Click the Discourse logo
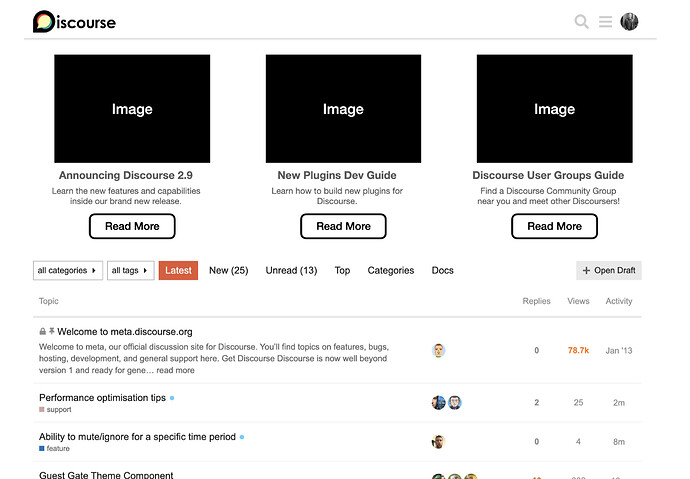This screenshot has width=690, height=479. [74, 22]
